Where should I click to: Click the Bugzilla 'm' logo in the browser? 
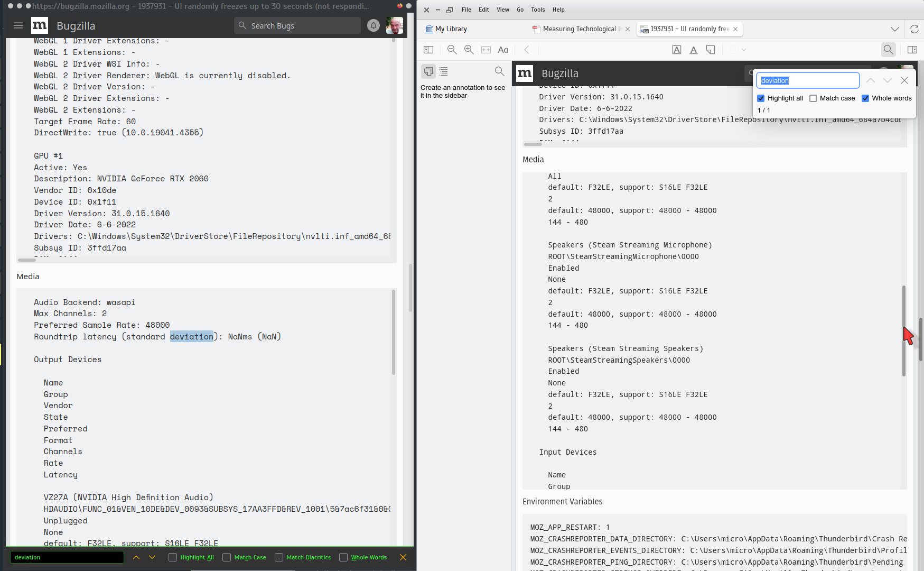40,25
